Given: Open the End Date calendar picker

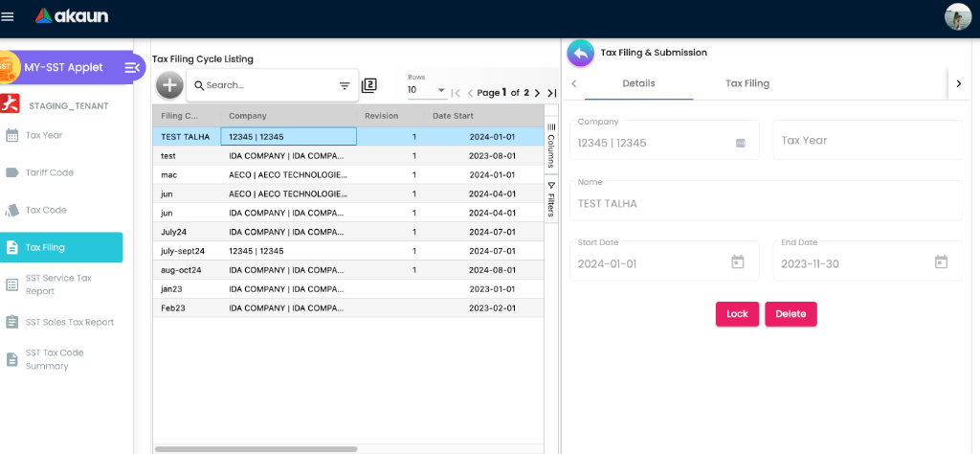Looking at the screenshot, I should 941,262.
